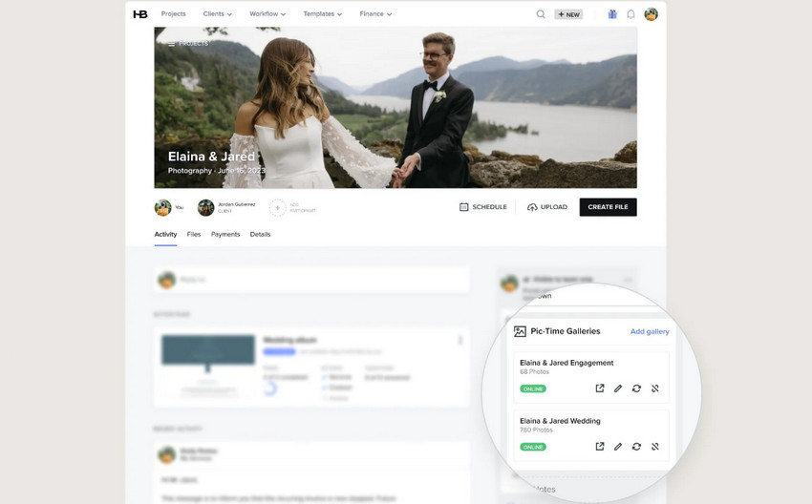Click the pencil icon for Wedding gallery
Screen dimensions: 812x504
click(618, 447)
